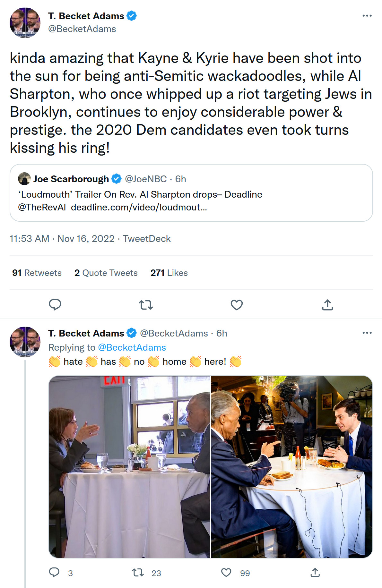Like the main tweet

(x=237, y=305)
